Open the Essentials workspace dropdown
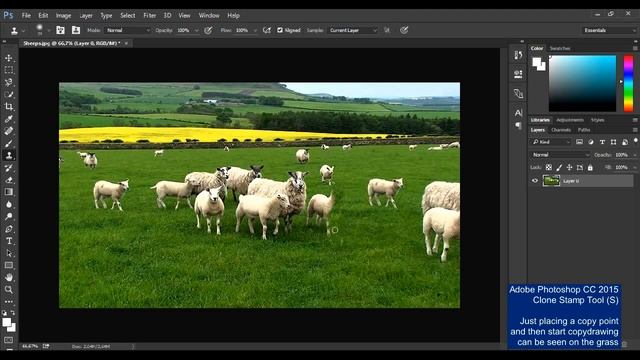The image size is (640, 360). coord(610,30)
